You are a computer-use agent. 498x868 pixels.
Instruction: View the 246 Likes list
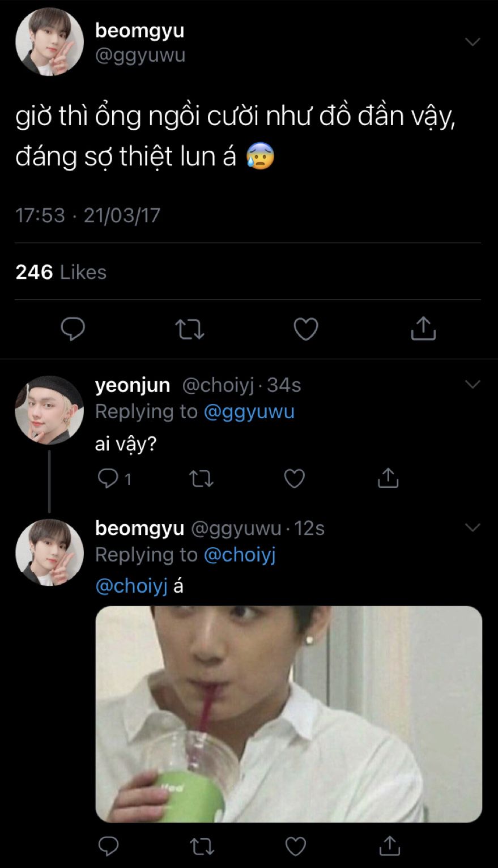[x=61, y=272]
